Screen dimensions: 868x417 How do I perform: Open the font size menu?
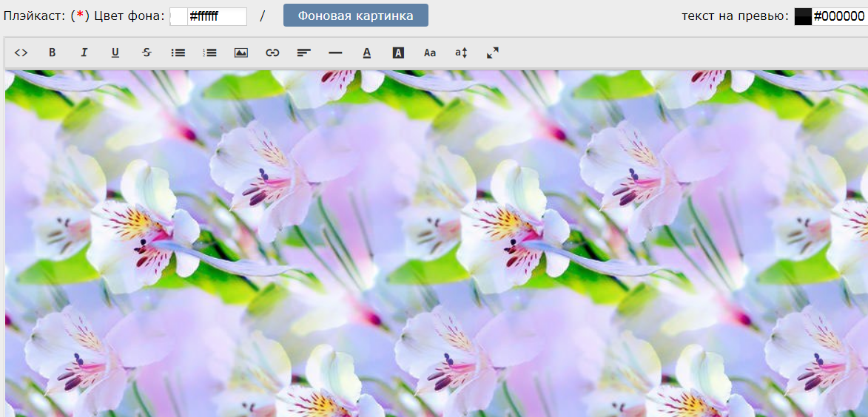click(461, 52)
